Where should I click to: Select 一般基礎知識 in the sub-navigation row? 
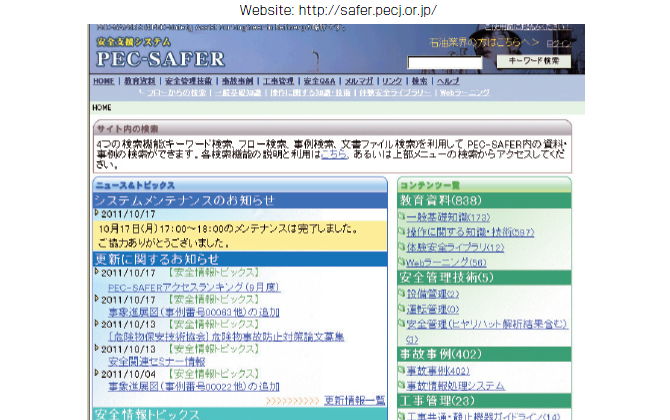(238, 93)
